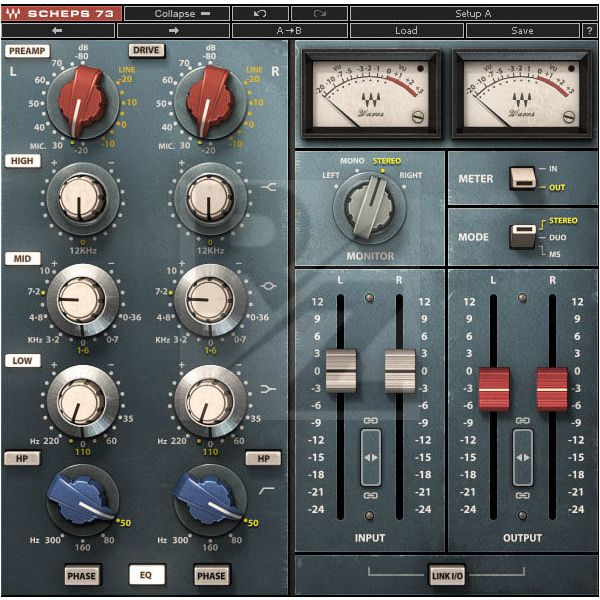This screenshot has height=600, width=600.
Task: Click the low shelf filter symbol
Action: [268, 389]
